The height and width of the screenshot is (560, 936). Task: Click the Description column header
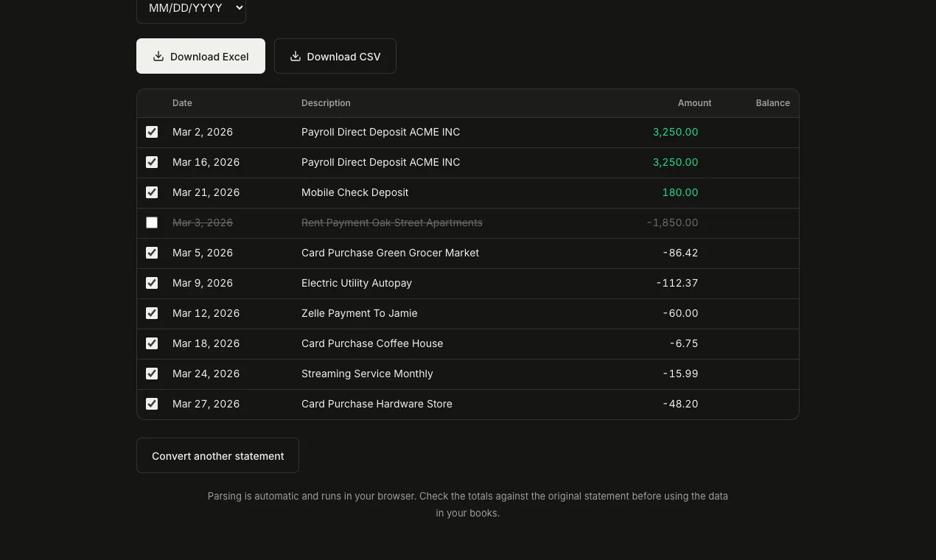pos(326,103)
